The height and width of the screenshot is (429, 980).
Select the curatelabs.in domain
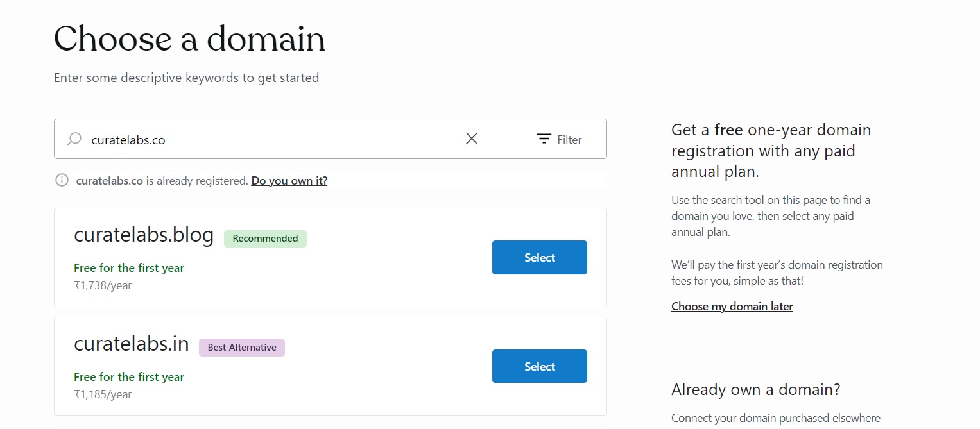pos(539,366)
